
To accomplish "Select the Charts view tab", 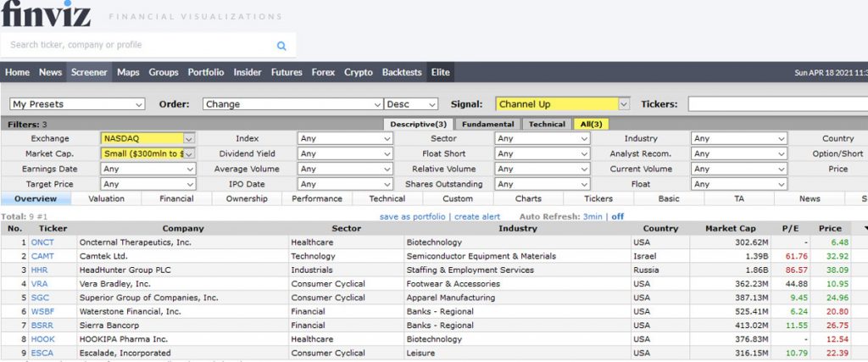I will [528, 198].
